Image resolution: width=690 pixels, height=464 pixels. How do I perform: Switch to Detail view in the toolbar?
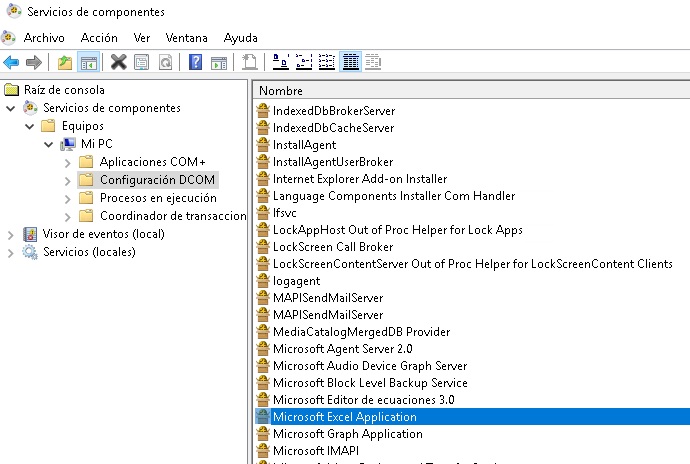click(350, 62)
